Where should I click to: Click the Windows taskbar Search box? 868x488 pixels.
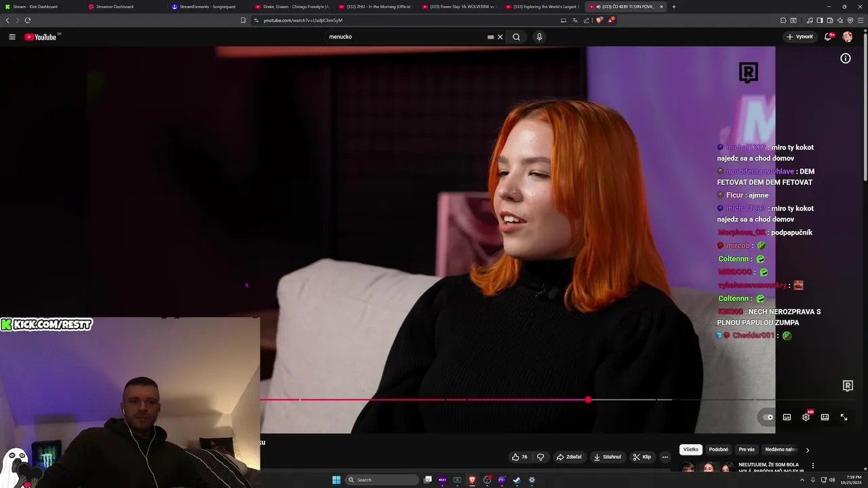pos(382,480)
